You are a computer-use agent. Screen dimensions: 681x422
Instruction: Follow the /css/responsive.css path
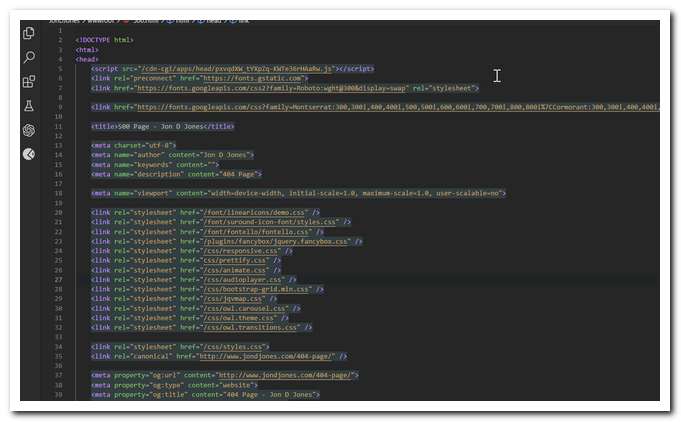click(242, 251)
